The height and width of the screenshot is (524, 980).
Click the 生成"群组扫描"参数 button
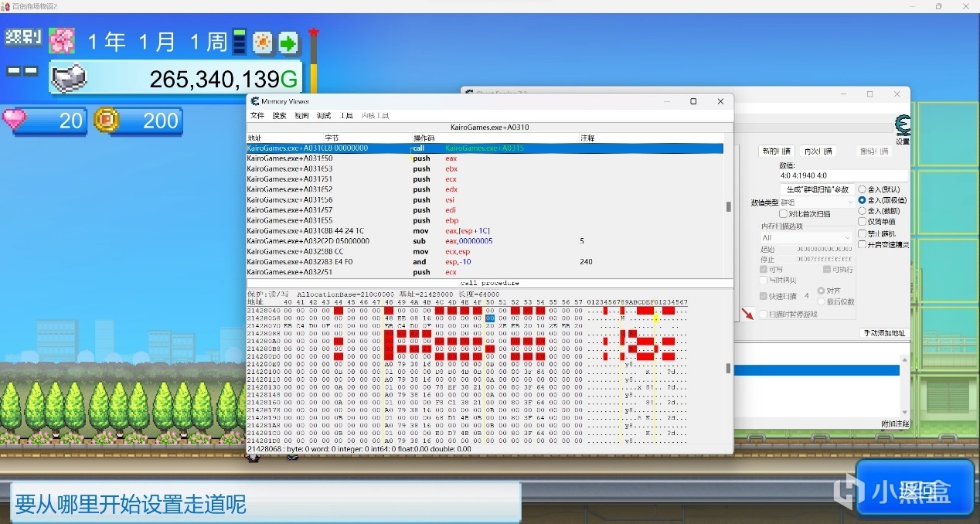[x=818, y=189]
